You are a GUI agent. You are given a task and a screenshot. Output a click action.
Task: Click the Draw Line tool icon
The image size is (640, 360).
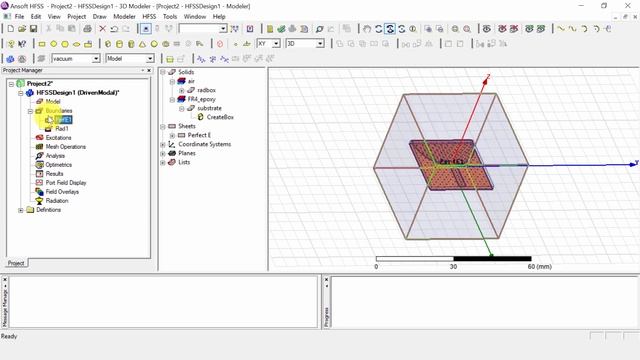[x=561, y=29]
